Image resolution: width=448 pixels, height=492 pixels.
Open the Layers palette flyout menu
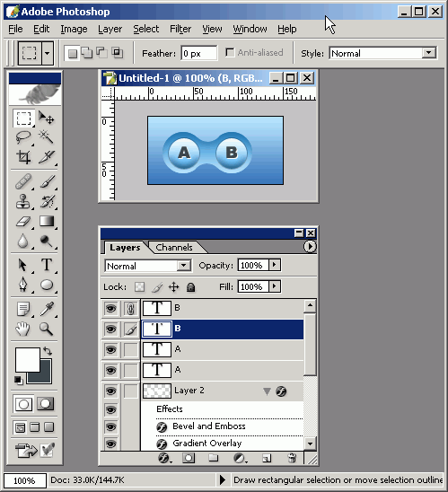(x=310, y=246)
